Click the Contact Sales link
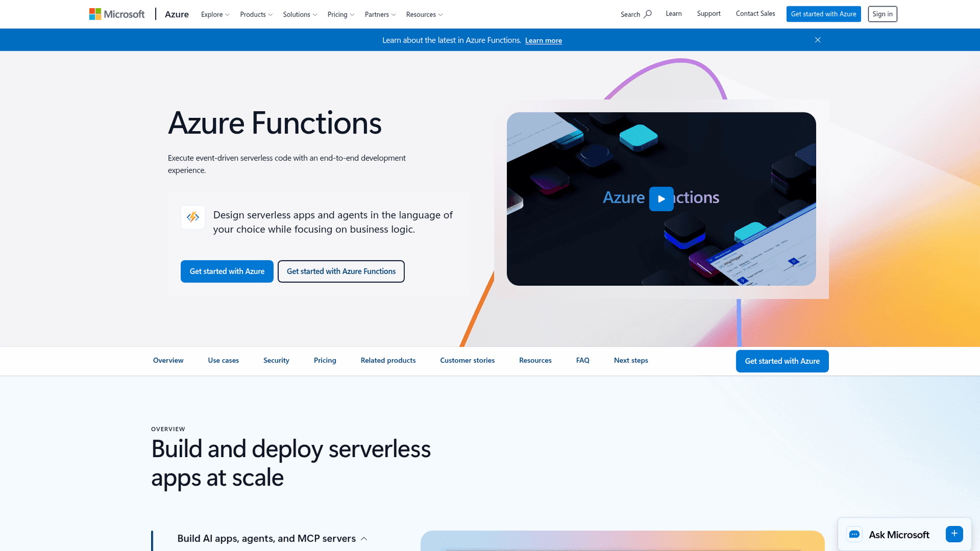This screenshot has width=980, height=551. pos(755,13)
